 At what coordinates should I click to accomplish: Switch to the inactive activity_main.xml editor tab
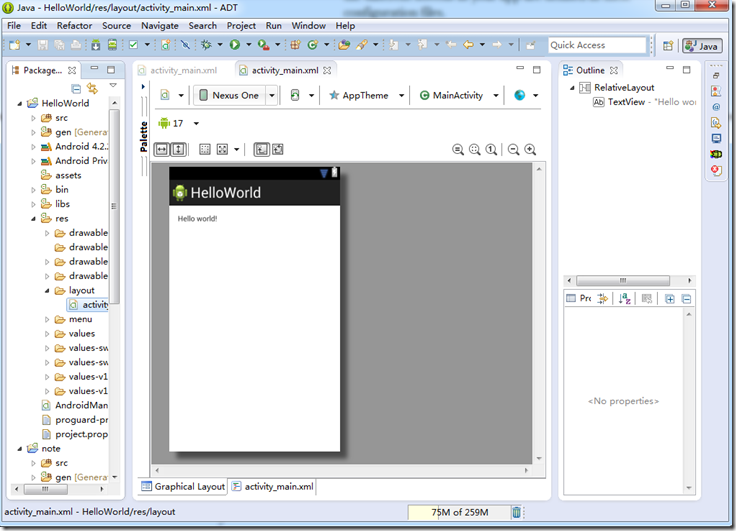point(178,70)
